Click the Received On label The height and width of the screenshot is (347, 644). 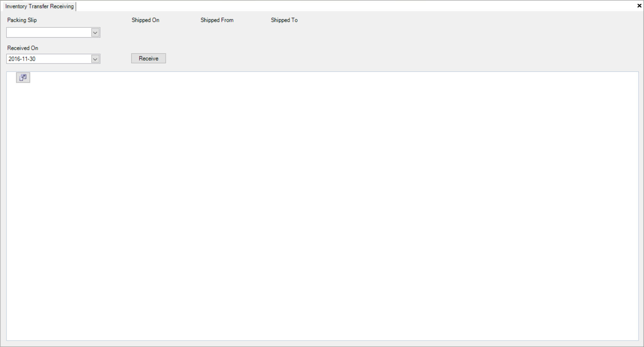[x=23, y=48]
